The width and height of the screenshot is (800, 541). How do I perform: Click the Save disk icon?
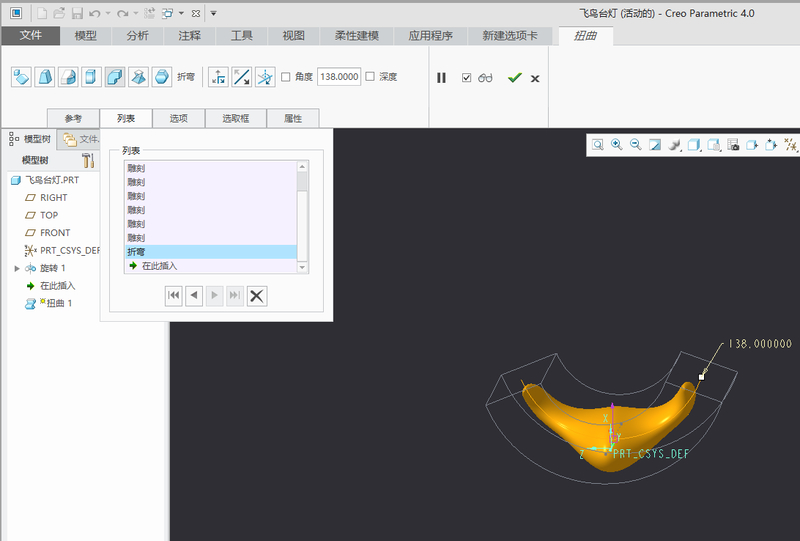(77, 13)
